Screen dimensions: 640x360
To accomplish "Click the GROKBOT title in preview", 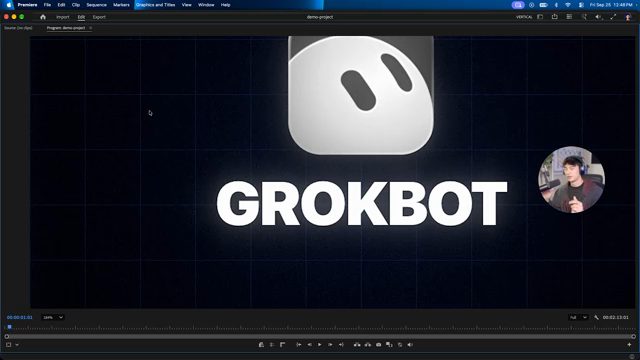I will coord(362,203).
